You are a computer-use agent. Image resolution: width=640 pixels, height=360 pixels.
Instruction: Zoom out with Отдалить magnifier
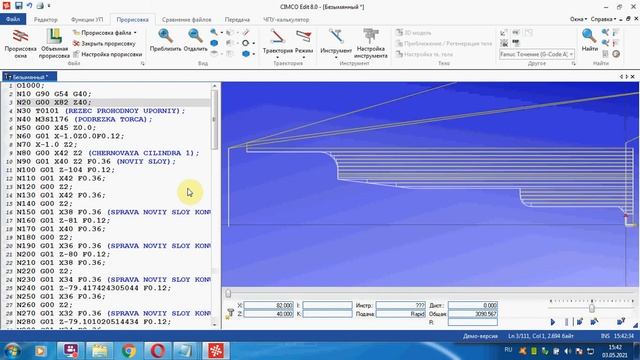195,40
